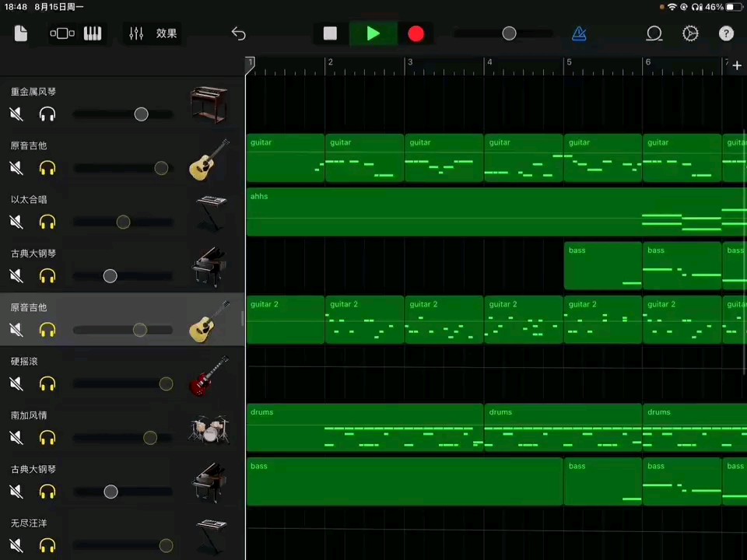Screen dimensions: 747x560
Task: Open track controls mixer icon
Action: pos(136,33)
